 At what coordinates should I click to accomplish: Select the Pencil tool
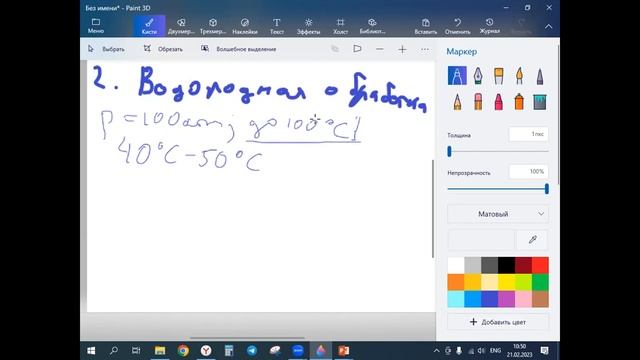[x=457, y=102]
